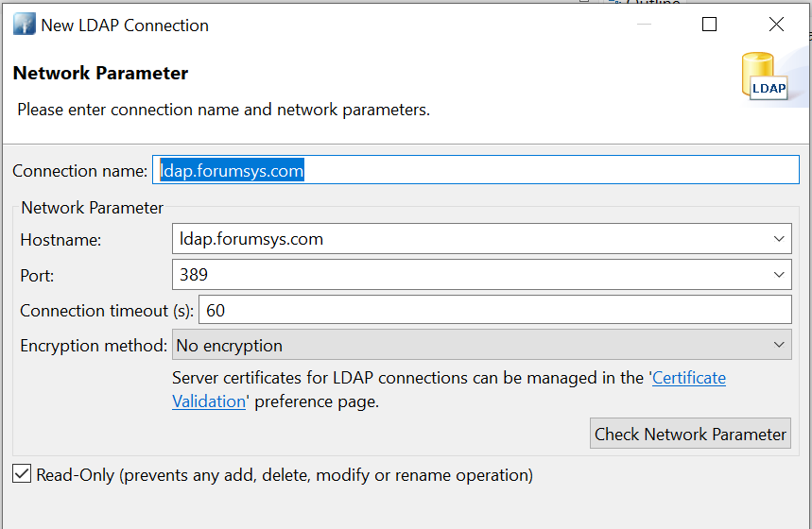Click the "Connection timeout (s):" label
Image resolution: width=812 pixels, height=529 pixels.
[x=107, y=311]
